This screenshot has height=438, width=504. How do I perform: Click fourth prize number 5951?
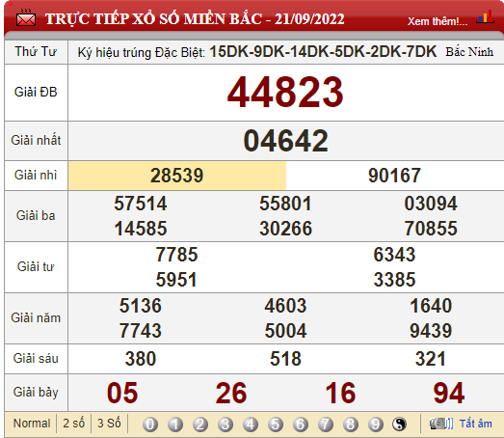point(176,280)
